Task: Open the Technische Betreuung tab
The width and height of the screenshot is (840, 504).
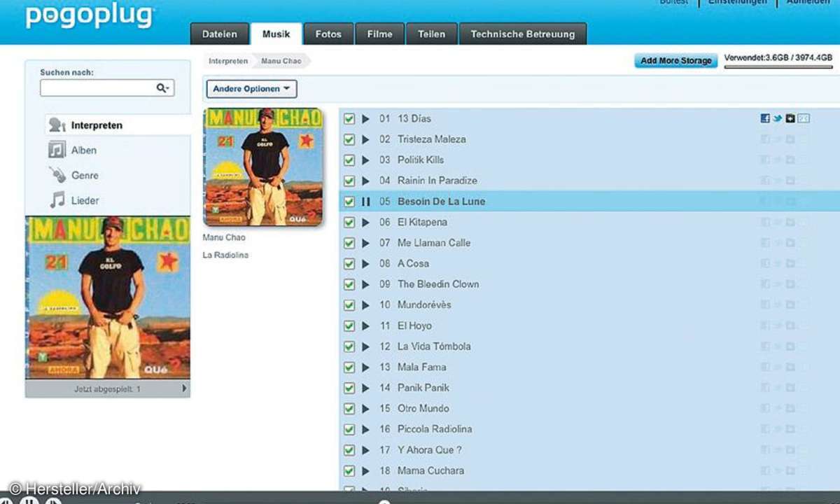Action: point(523,34)
